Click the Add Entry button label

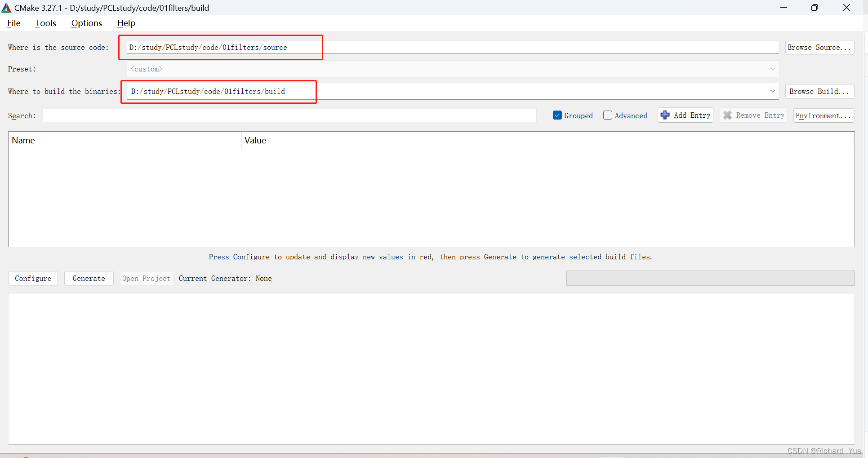(x=692, y=116)
